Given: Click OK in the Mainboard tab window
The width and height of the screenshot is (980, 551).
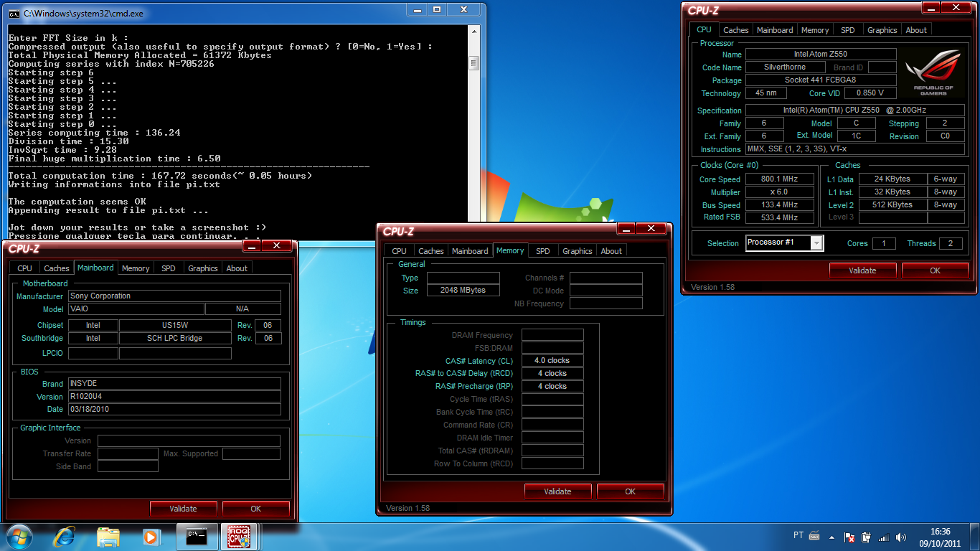Looking at the screenshot, I should (255, 509).
